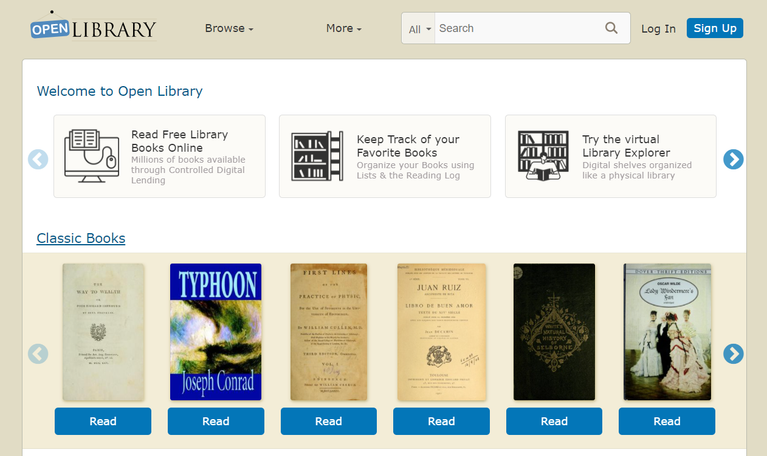Open Read Free Library Books Online card
The height and width of the screenshot is (456, 767).
[159, 156]
